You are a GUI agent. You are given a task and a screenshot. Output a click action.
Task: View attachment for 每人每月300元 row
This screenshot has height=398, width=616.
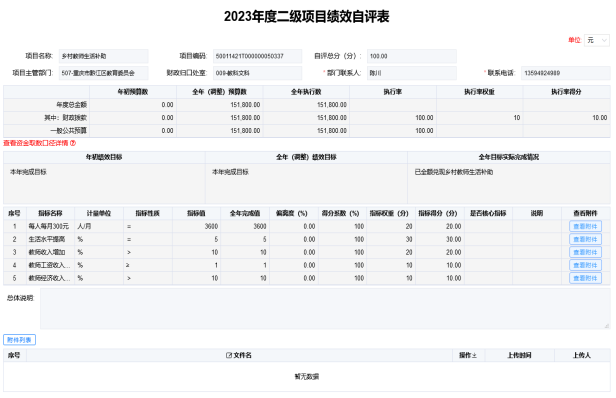pos(585,226)
